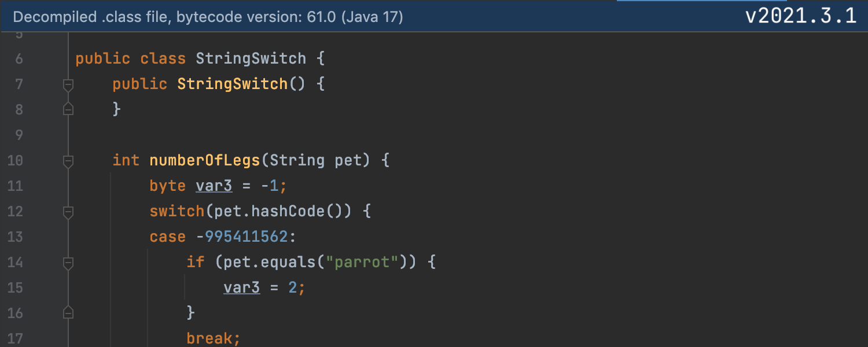Screen dimensions: 868x347
Task: Collapse the StringSwitch constructor fold marker
Action: [x=68, y=85]
